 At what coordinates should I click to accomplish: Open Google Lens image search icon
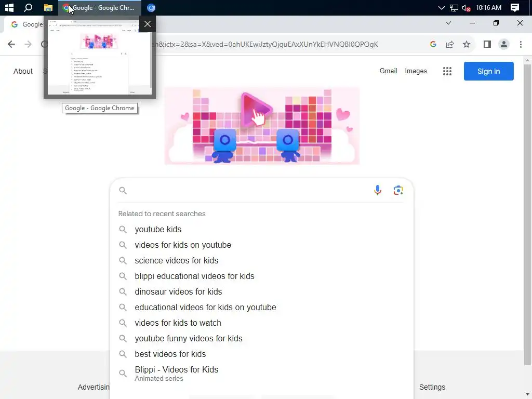[398, 190]
